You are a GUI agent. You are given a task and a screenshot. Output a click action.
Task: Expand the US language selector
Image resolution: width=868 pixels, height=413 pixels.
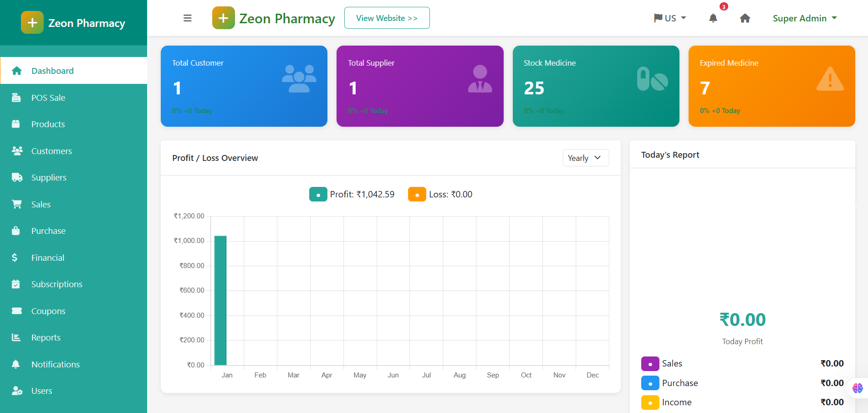click(669, 18)
